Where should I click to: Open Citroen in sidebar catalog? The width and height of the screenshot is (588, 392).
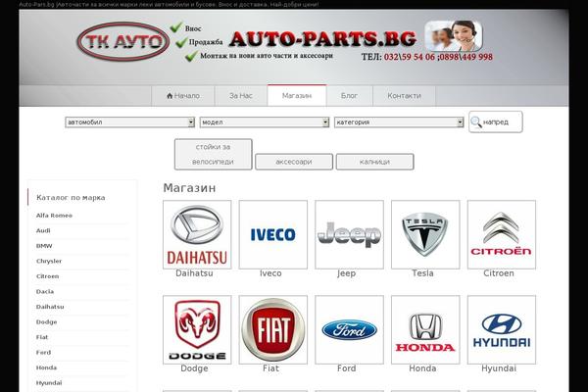tap(47, 276)
